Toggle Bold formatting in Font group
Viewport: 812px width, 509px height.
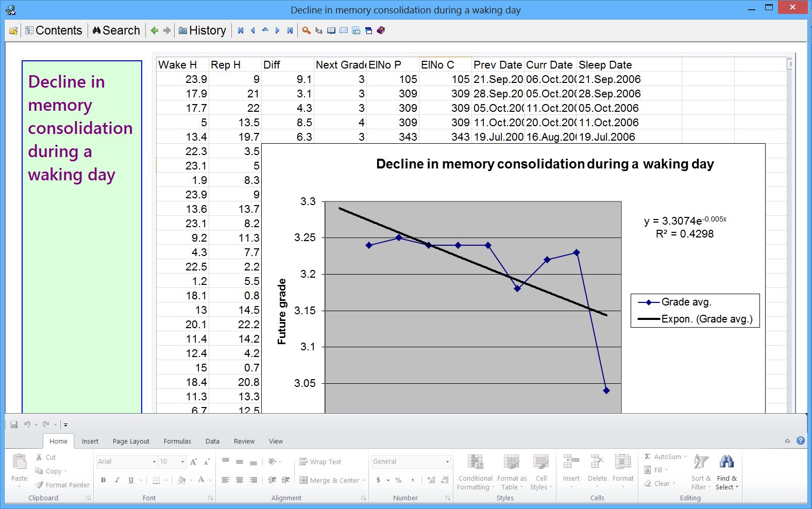pos(103,480)
